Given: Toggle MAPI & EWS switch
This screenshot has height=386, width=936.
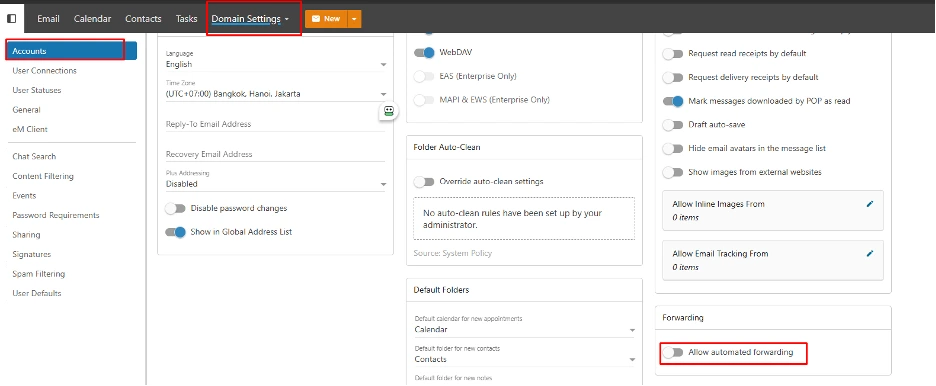Looking at the screenshot, I should click(424, 100).
